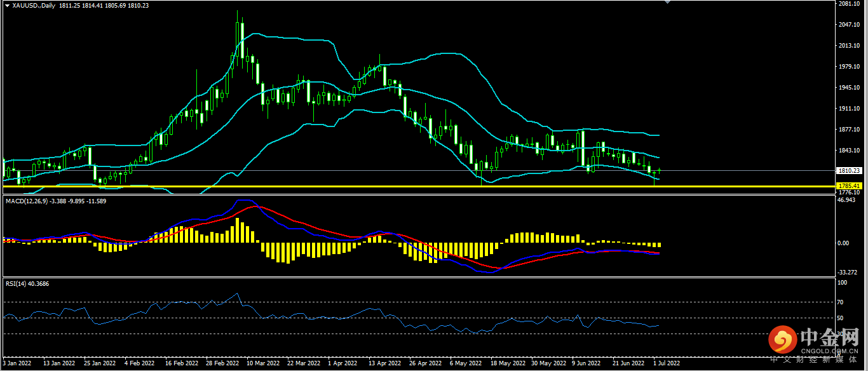
Task: Select the yellow horizontal support line
Action: tap(417, 186)
